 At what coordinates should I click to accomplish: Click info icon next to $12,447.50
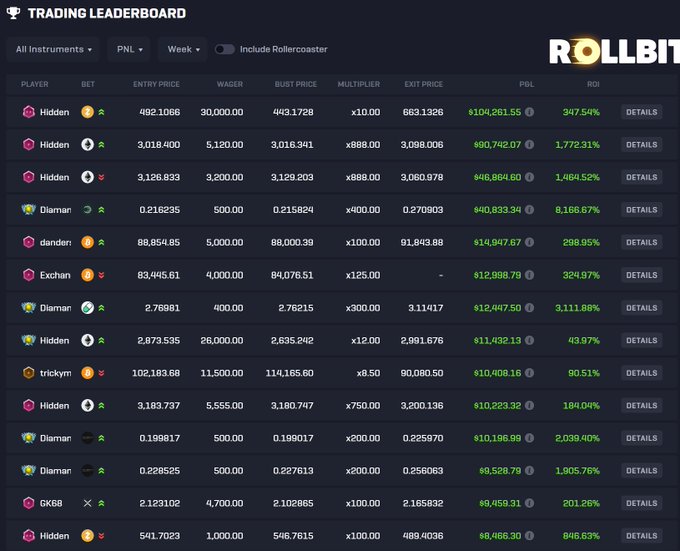530,307
